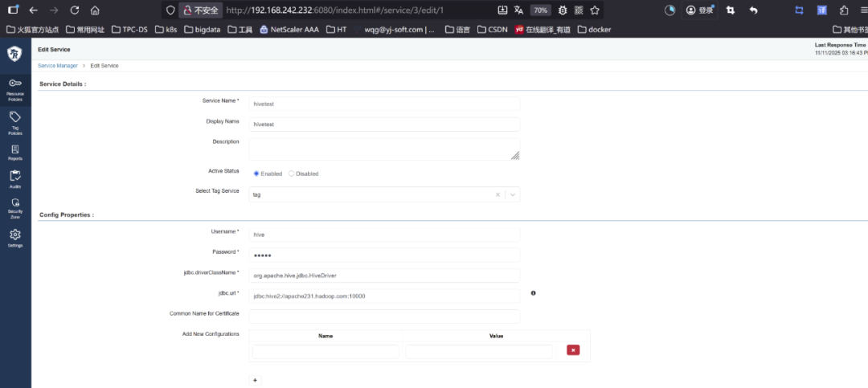Click the configuration Value input
Viewport: 868px width, 388px height.
[x=479, y=352]
